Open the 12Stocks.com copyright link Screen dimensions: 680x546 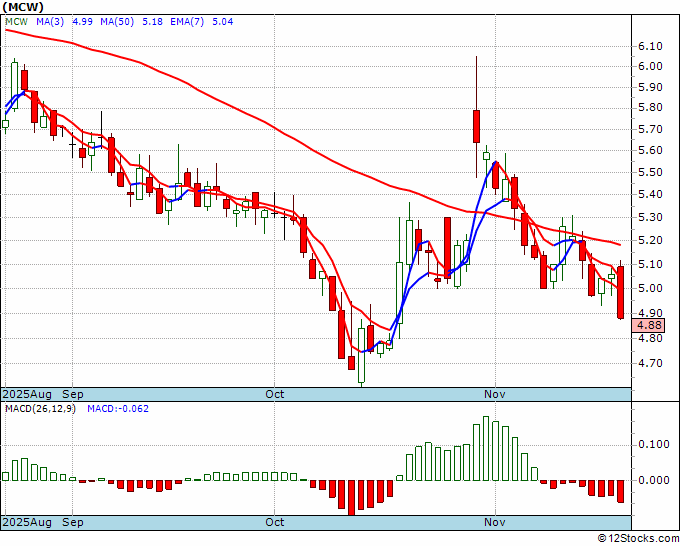[638, 539]
